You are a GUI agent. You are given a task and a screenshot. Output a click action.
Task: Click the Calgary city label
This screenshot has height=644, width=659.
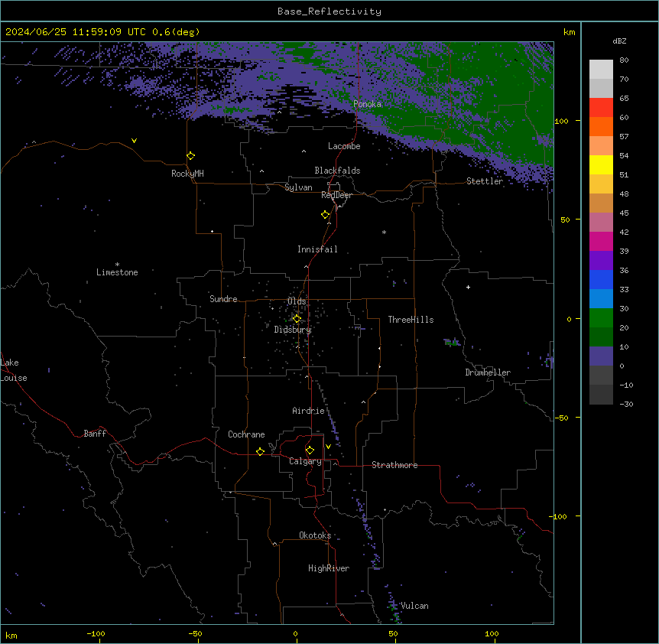[305, 461]
